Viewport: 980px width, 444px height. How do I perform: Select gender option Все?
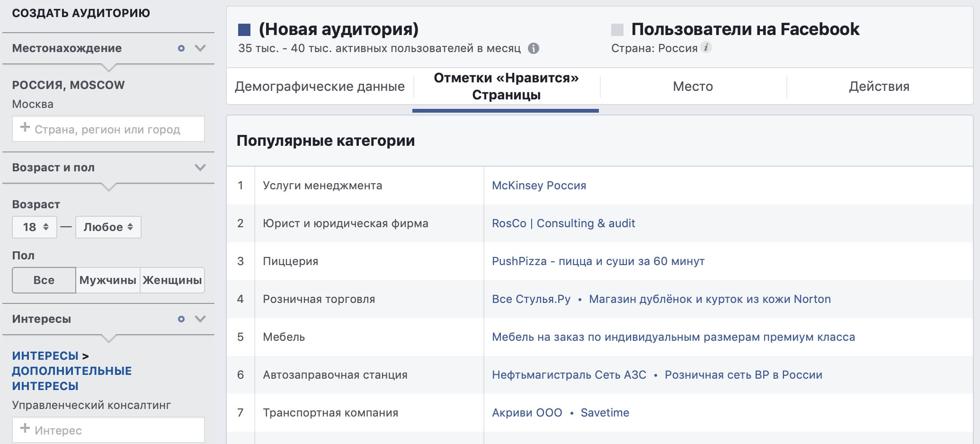44,280
